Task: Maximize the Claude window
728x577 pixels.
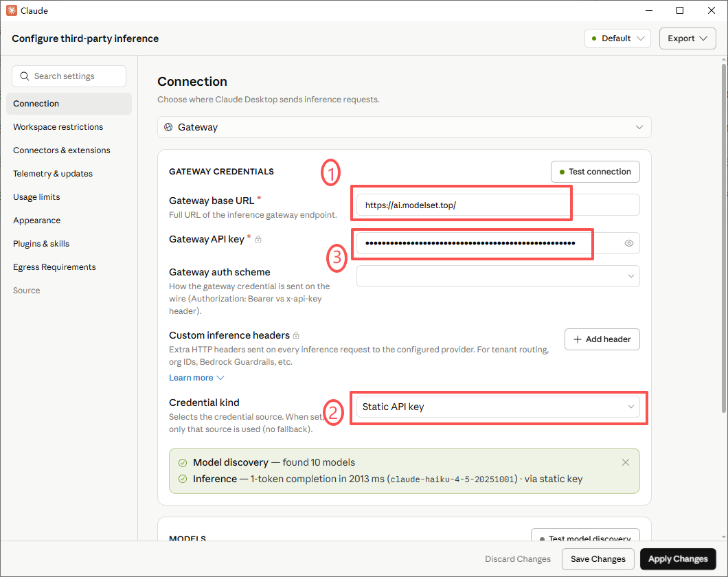Action: coord(680,10)
